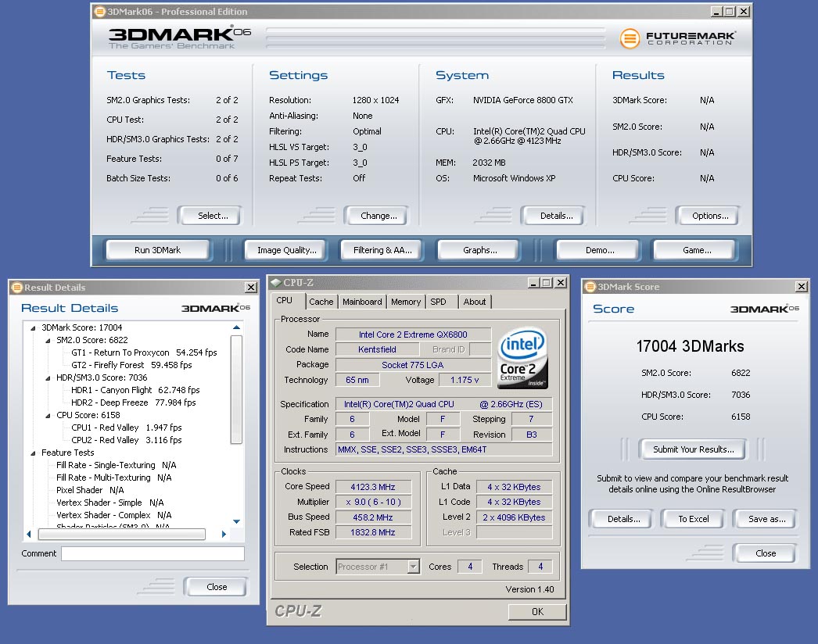This screenshot has height=644, width=818.
Task: Click the 3DMark Score window title icon
Action: coord(590,287)
